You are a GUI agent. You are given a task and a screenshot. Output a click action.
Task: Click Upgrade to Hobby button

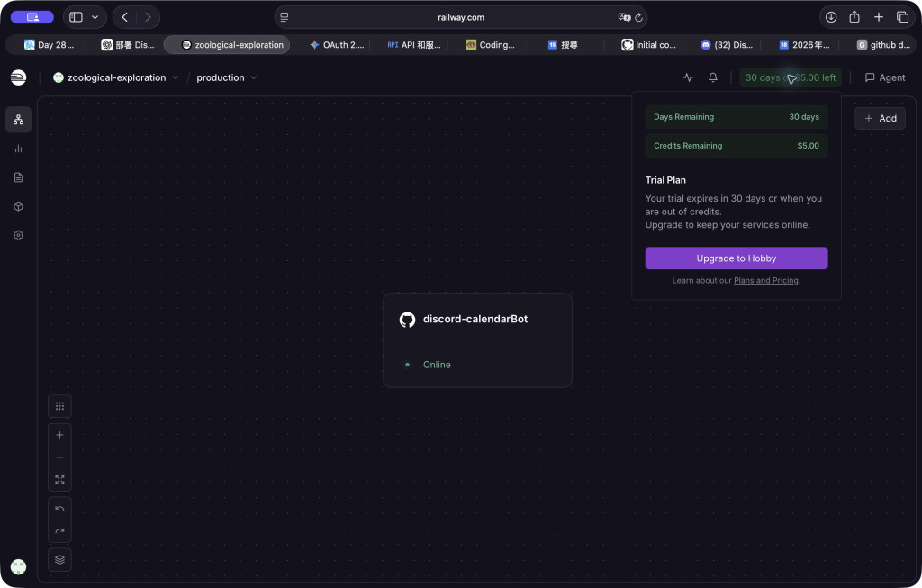(737, 258)
